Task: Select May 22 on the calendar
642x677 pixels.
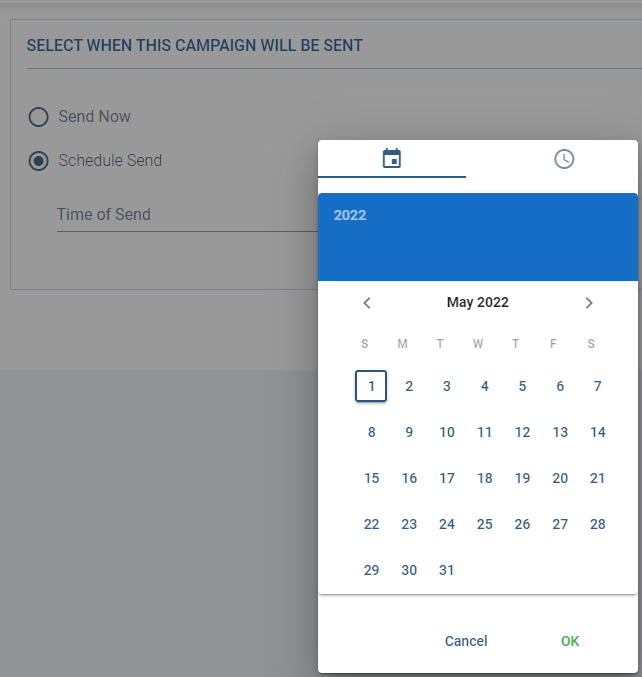Action: [x=371, y=524]
